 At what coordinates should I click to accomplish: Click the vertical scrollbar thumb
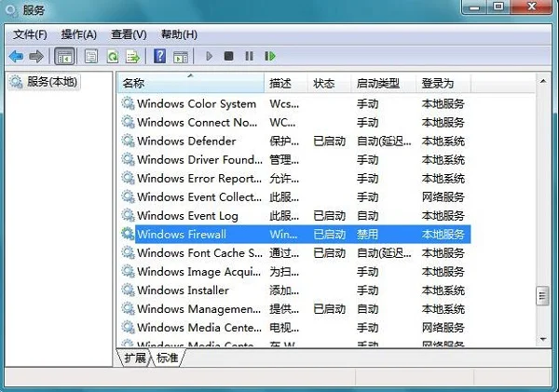click(542, 295)
